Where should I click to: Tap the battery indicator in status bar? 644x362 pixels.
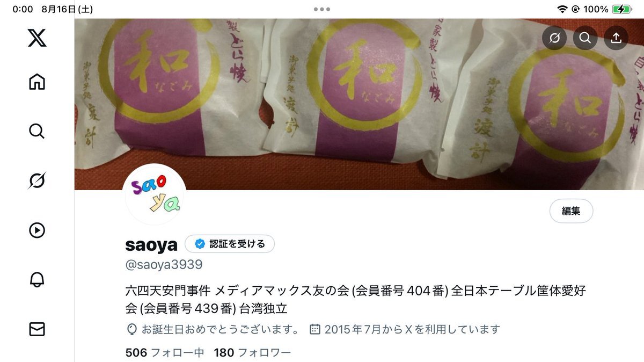coord(621,9)
